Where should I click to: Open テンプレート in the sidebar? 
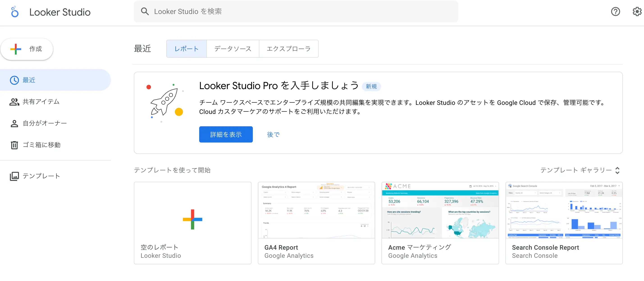tap(55, 176)
